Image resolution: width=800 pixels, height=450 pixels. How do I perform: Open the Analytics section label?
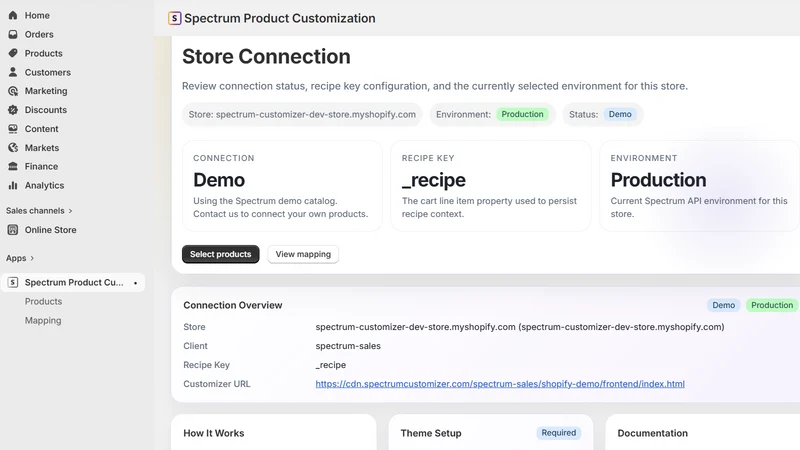pos(44,185)
